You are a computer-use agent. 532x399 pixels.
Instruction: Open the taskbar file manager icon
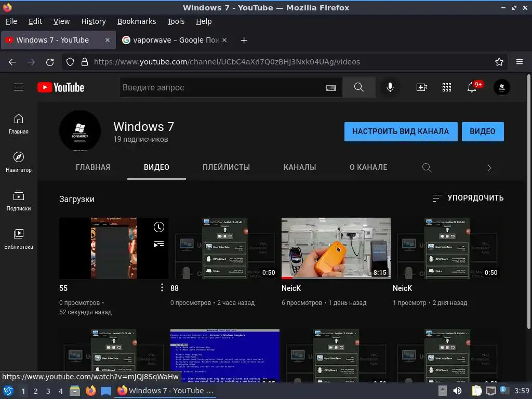tap(75, 391)
